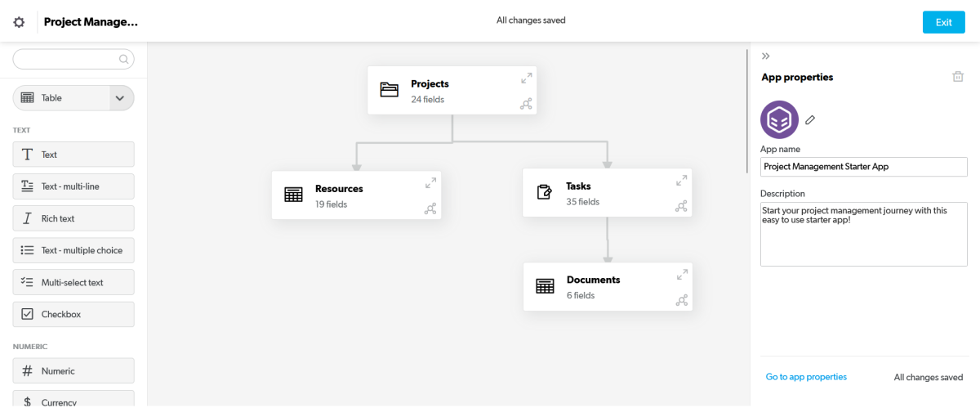This screenshot has width=980, height=408.
Task: Delete using the trash icon
Action: coord(958,77)
